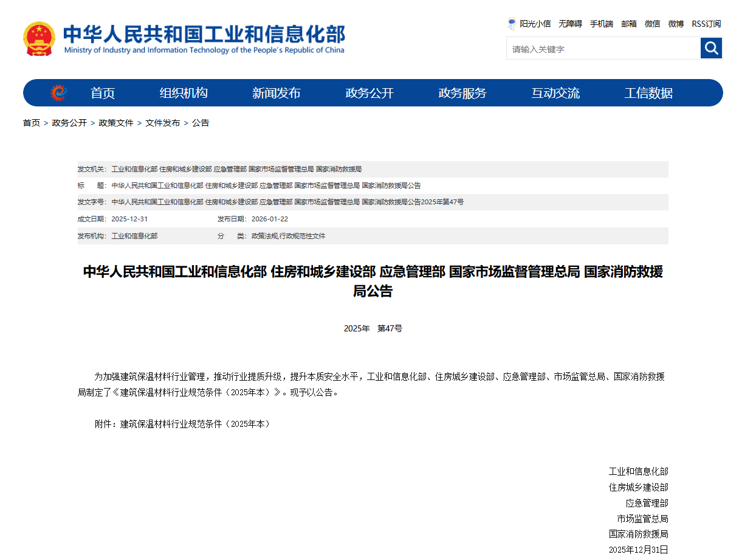This screenshot has height=557, width=756.
Task: Click the red spiral icon in navigation bar
Action: (x=58, y=92)
